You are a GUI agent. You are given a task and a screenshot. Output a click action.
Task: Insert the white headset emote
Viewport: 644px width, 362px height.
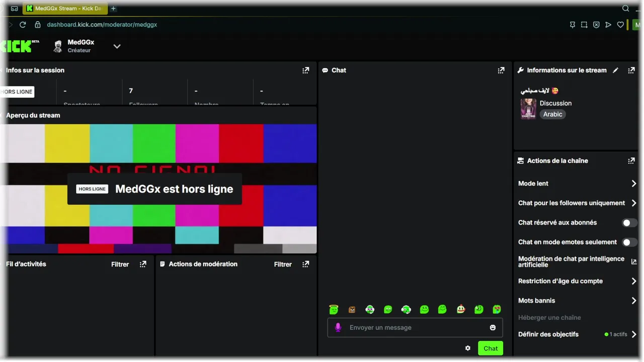coord(406,309)
